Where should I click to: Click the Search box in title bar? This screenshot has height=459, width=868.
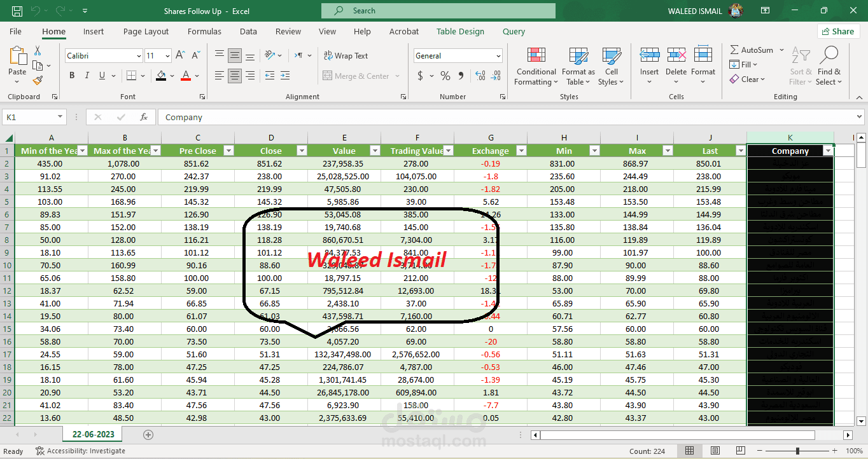438,11
